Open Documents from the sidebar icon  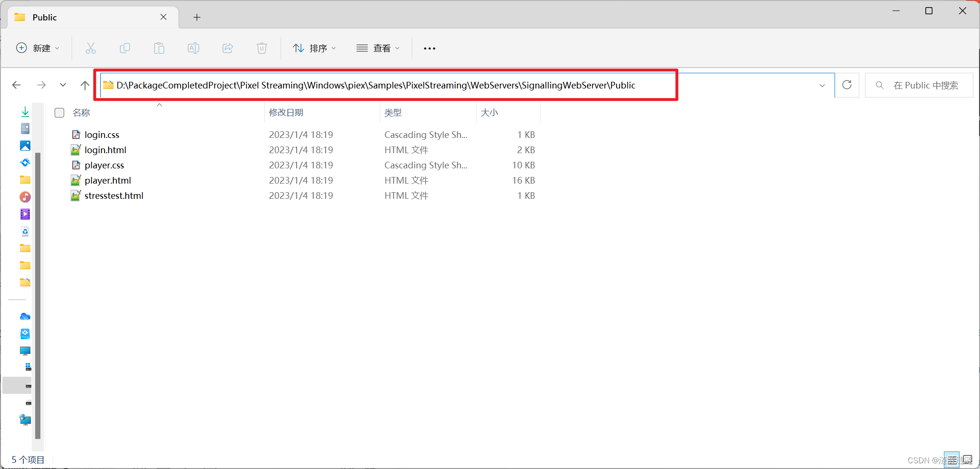tap(25, 128)
